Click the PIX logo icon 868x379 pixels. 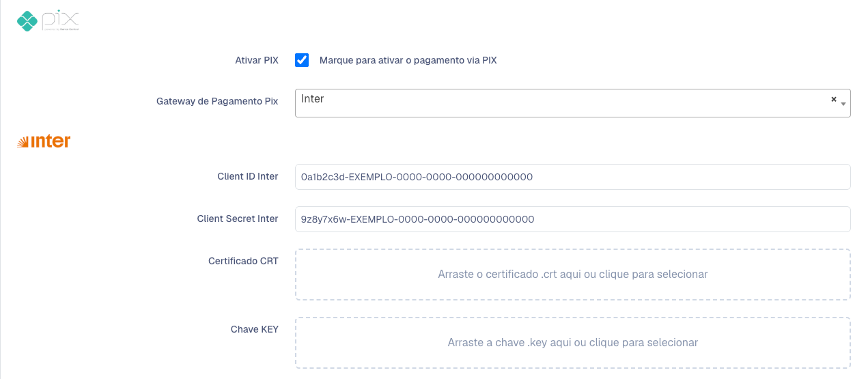pos(48,21)
